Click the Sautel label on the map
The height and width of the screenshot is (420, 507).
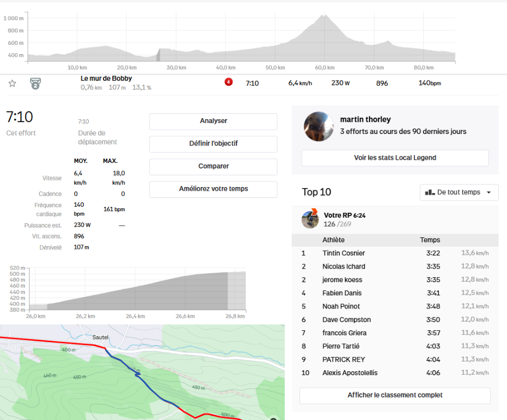[x=100, y=337]
